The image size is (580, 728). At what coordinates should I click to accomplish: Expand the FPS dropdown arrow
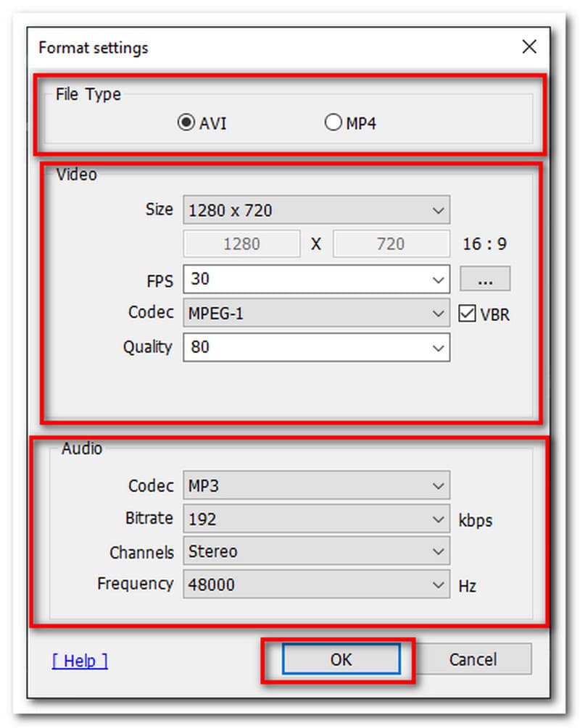click(x=437, y=280)
